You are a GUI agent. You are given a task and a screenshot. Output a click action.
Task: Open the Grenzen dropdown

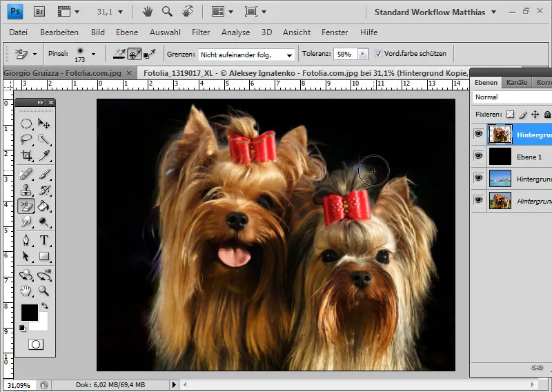click(288, 55)
